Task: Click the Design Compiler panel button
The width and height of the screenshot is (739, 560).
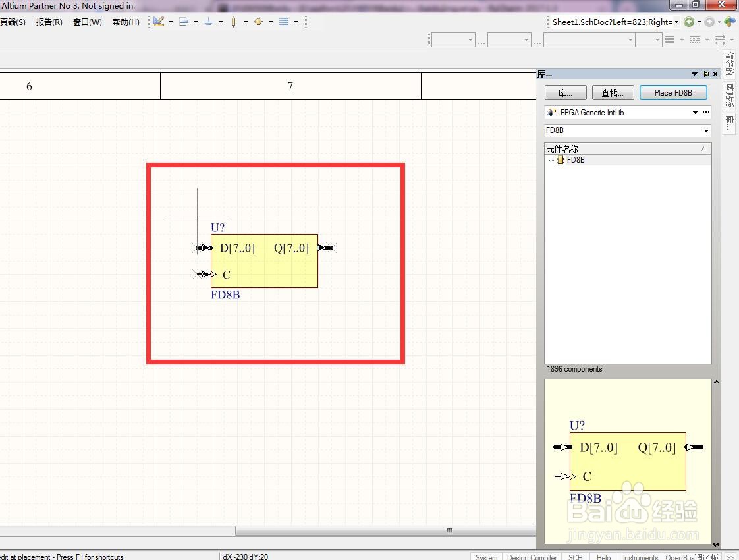Action: [532, 557]
